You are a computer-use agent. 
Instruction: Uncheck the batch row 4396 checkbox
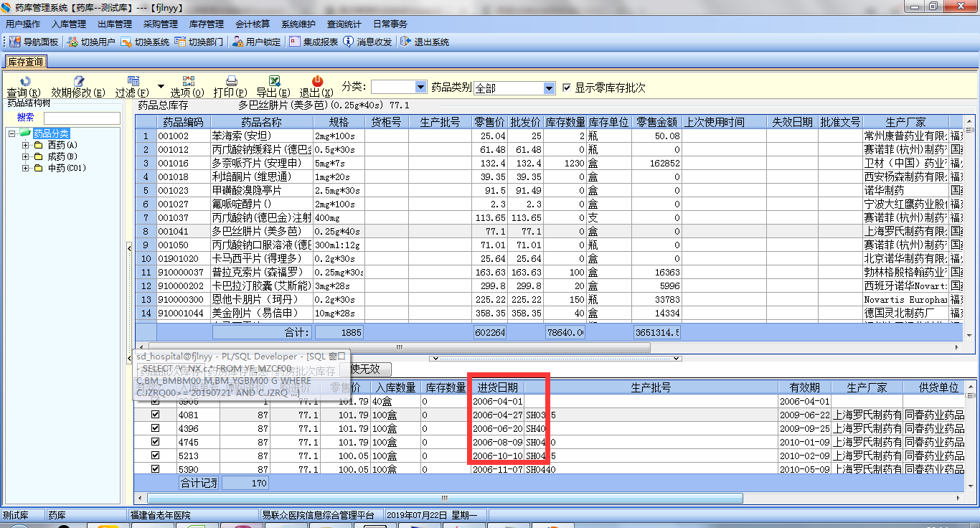(x=155, y=428)
